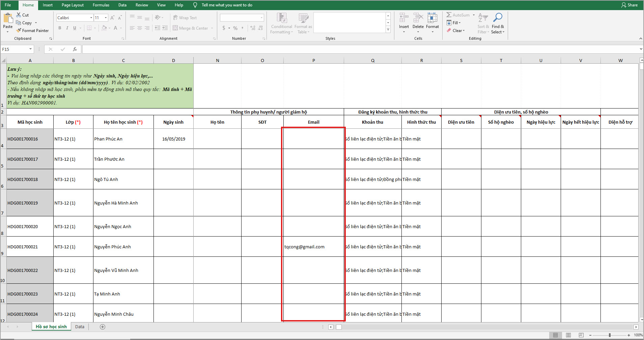
Task: Expand the Merge & Center dropdown arrow
Action: point(212,28)
